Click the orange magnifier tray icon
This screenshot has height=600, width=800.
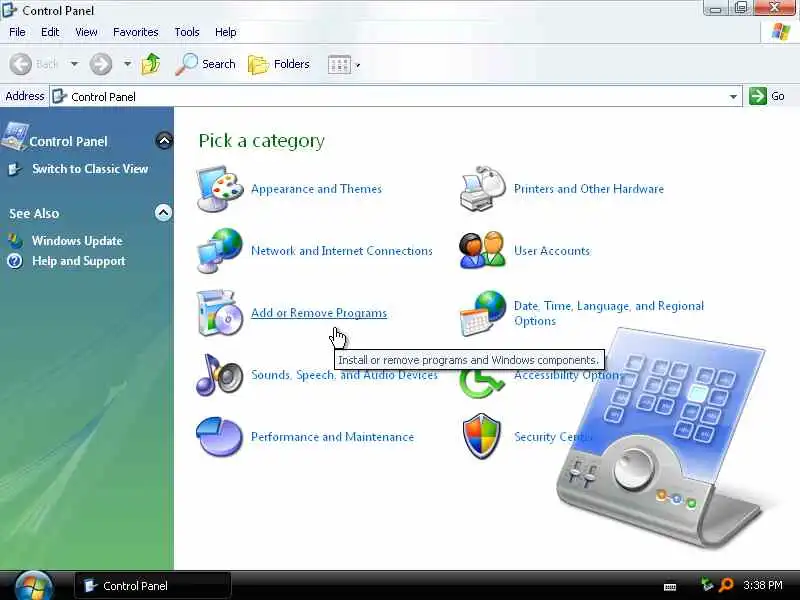pyautogui.click(x=726, y=585)
